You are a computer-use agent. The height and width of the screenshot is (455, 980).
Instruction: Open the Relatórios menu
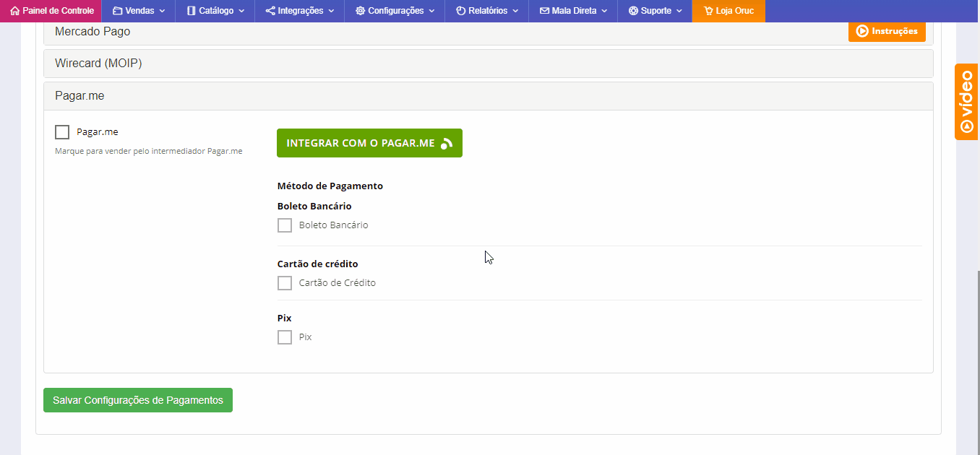(x=487, y=11)
